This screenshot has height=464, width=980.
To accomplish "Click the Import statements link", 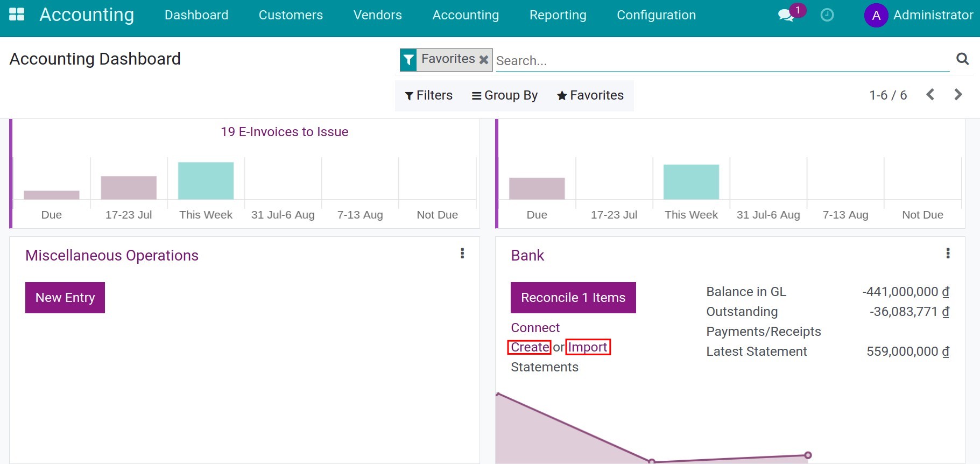I will click(588, 347).
